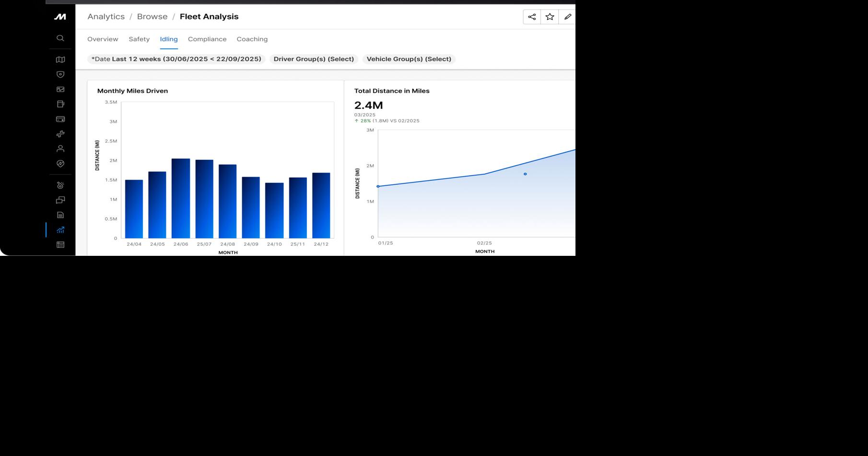868x456 pixels.
Task: Click the Motive logo at the top
Action: [59, 16]
